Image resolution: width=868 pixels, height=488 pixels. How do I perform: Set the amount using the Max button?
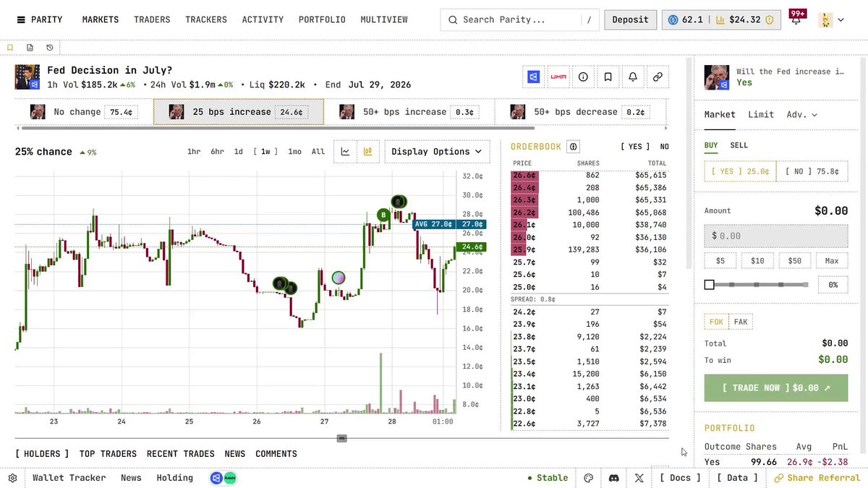832,261
